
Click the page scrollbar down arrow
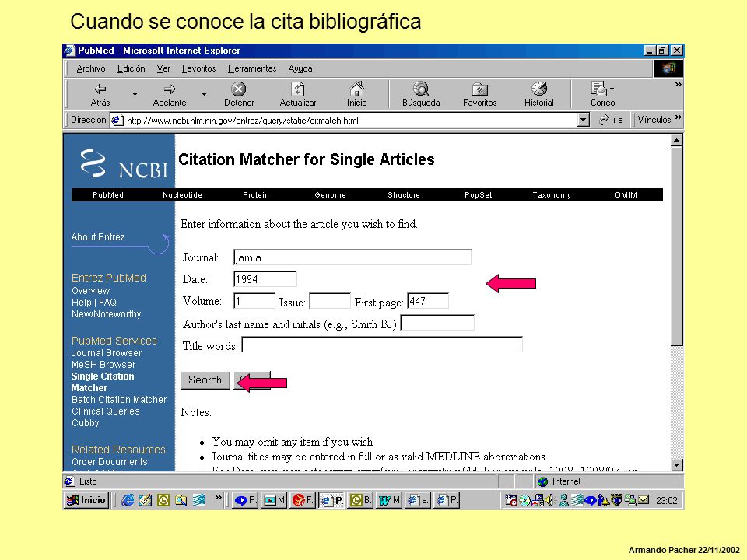click(x=676, y=465)
